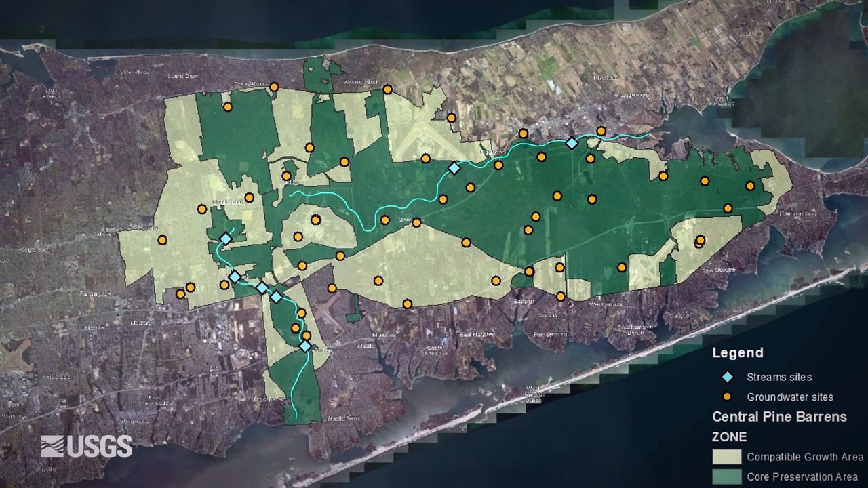Image resolution: width=868 pixels, height=488 pixels.
Task: Click the "Legend" heading
Action: [738, 353]
